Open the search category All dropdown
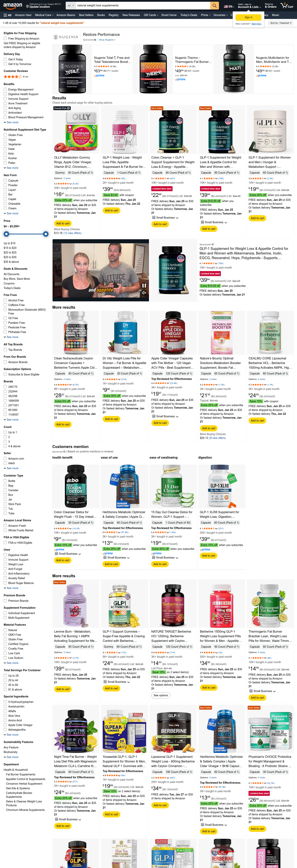297x868 pixels. click(x=71, y=5)
